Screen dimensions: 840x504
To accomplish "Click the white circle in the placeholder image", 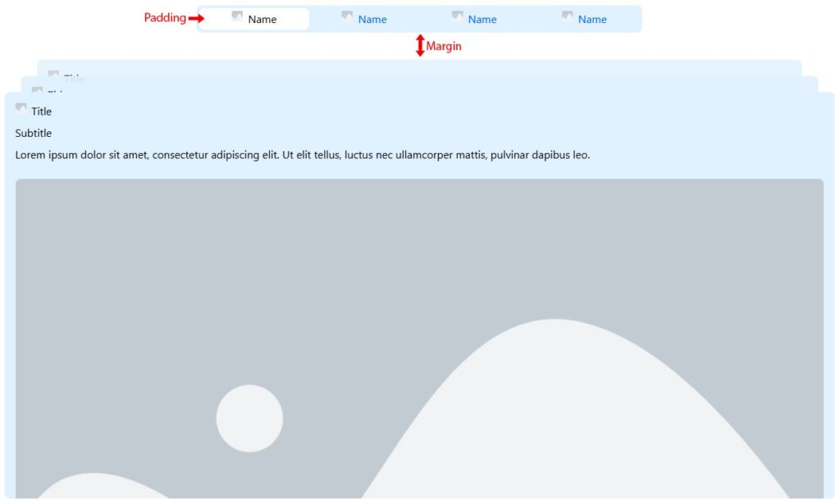I will click(249, 418).
